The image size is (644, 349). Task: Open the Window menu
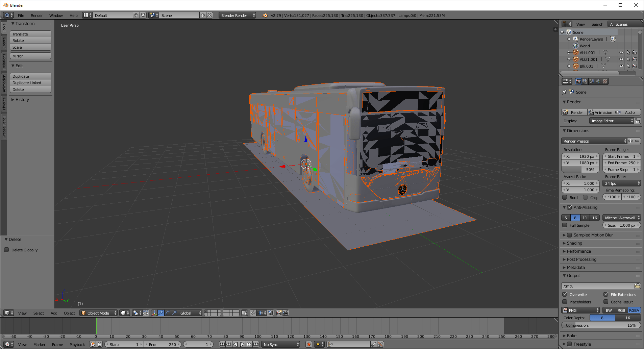[56, 15]
